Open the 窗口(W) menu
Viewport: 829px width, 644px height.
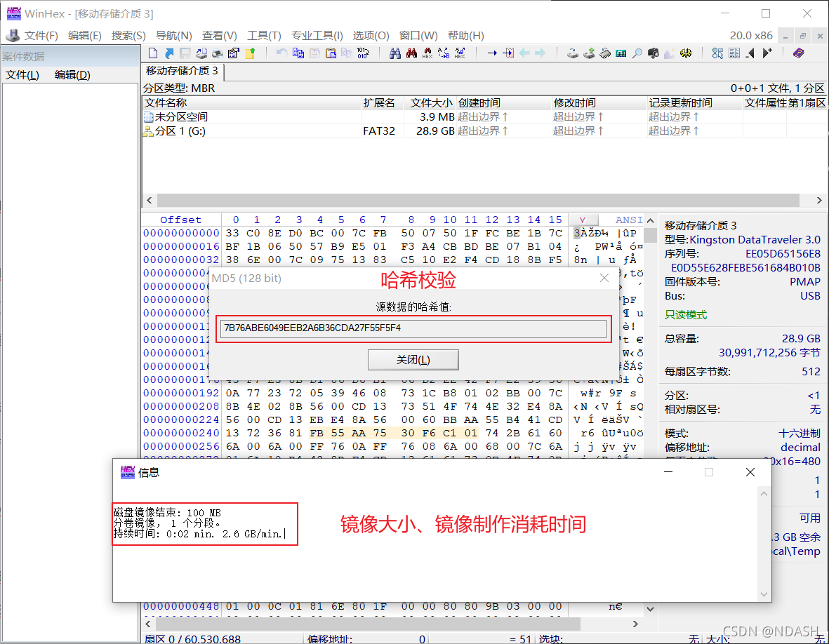point(418,35)
